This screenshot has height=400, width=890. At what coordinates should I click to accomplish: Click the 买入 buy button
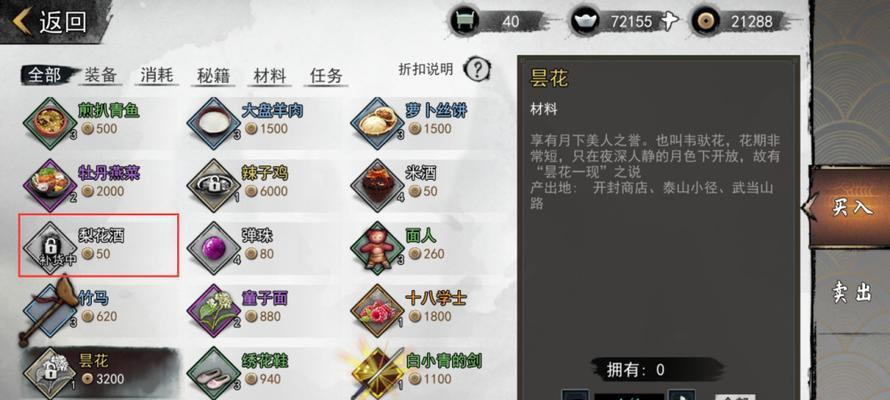coord(849,207)
